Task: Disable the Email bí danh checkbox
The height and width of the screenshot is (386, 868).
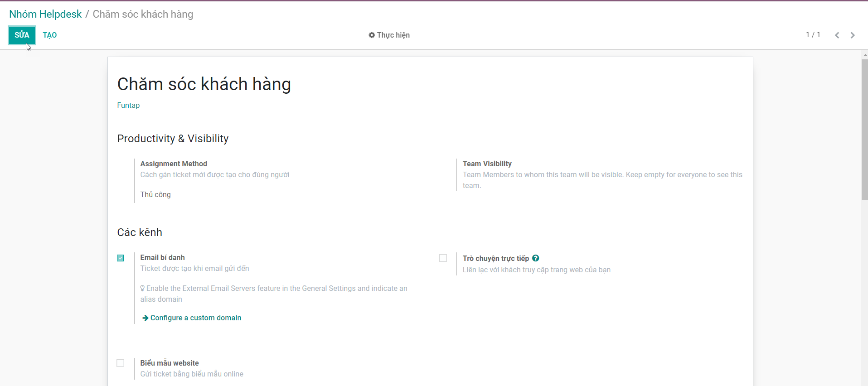Action: tap(121, 258)
